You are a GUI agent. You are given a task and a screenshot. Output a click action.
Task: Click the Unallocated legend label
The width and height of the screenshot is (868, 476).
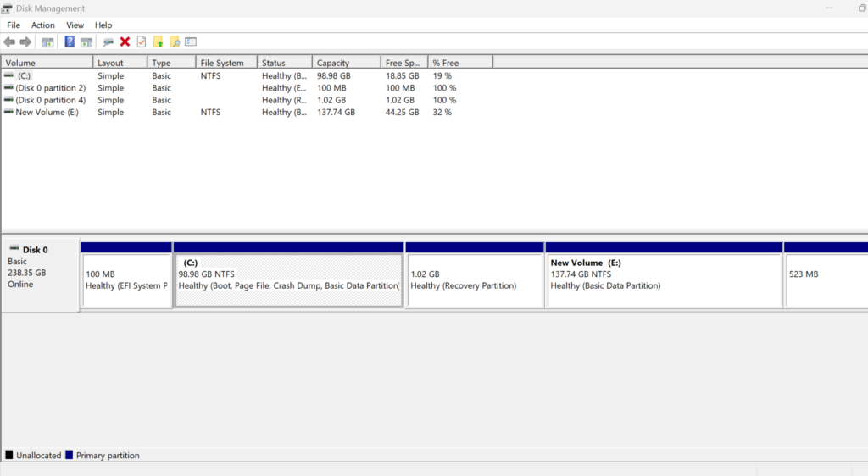coord(39,456)
